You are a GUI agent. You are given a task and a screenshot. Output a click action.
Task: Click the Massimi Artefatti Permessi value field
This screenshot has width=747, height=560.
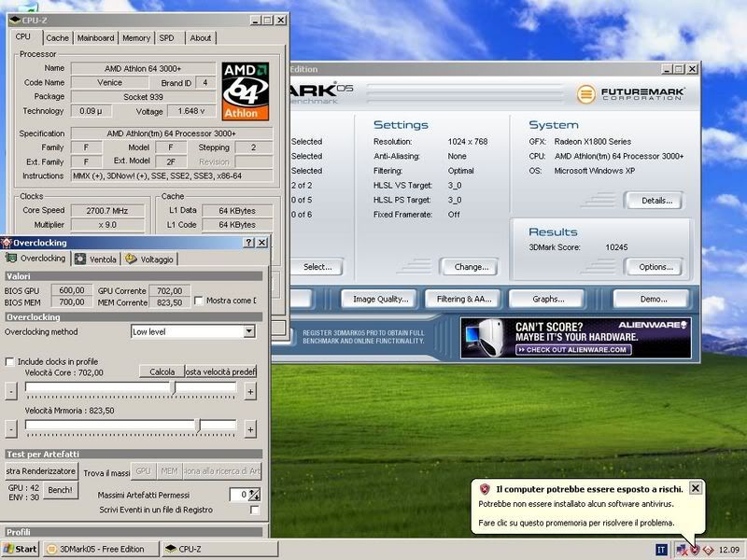point(239,495)
